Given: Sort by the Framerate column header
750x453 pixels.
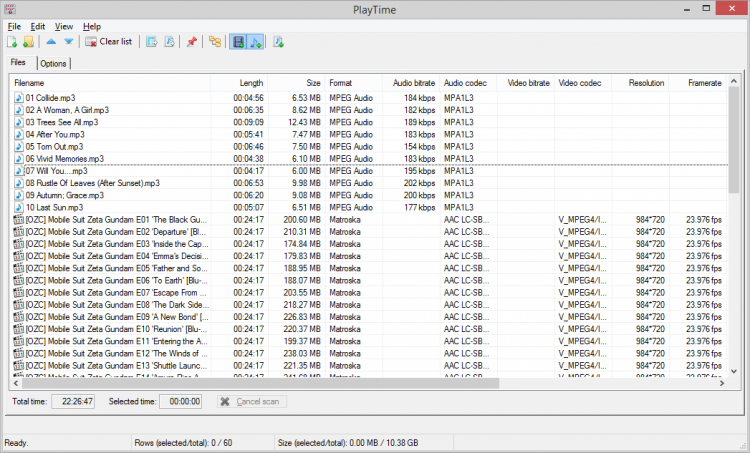Looking at the screenshot, I should [698, 83].
